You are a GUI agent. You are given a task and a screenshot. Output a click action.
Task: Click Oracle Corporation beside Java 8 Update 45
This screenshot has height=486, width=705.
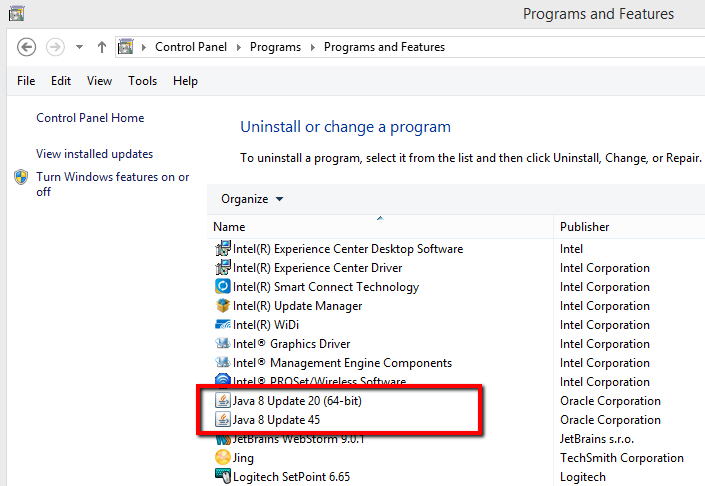(610, 420)
